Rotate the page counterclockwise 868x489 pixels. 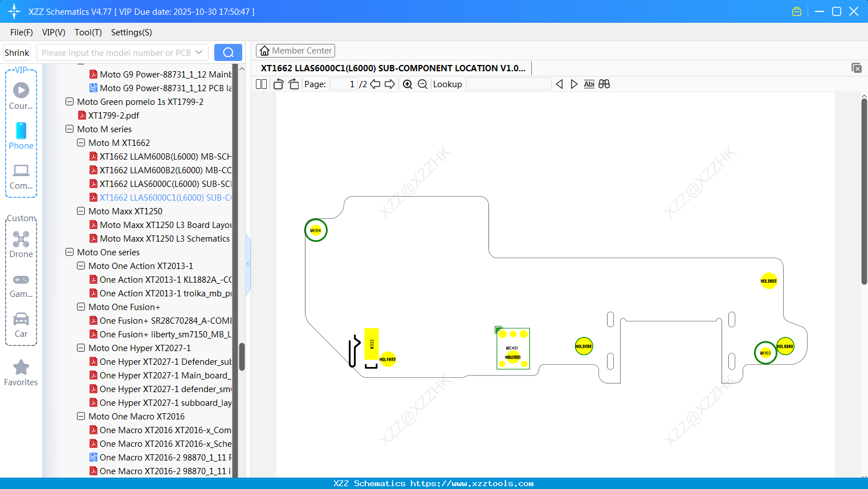coord(278,84)
